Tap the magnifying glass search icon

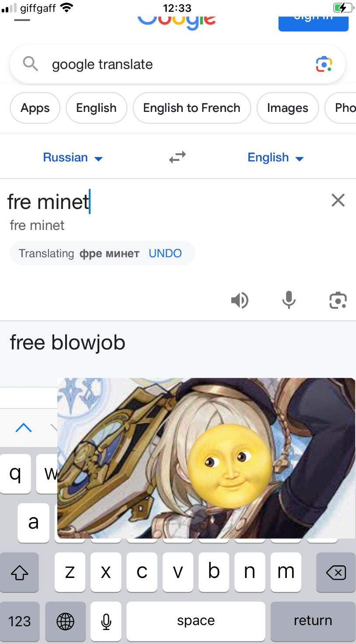[x=31, y=64]
